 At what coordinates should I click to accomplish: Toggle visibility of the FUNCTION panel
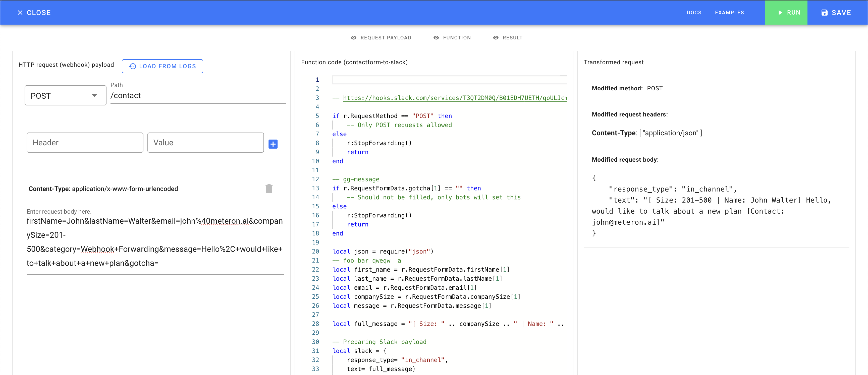click(453, 38)
